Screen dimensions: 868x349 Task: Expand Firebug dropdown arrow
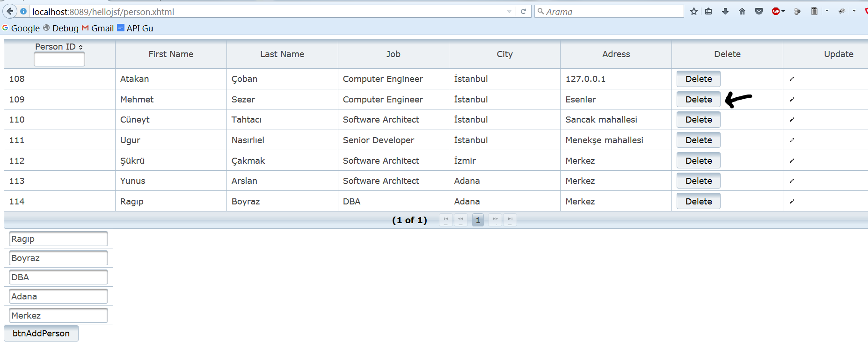[x=854, y=11]
